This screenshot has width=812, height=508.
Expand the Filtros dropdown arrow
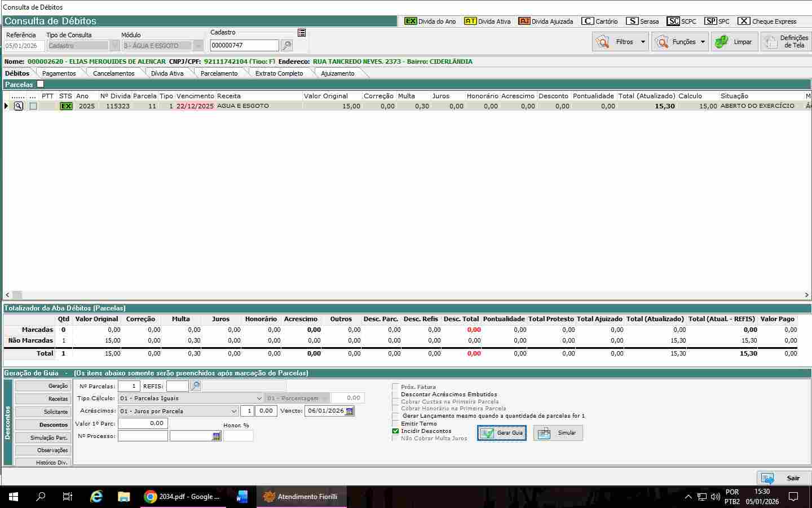[642, 42]
